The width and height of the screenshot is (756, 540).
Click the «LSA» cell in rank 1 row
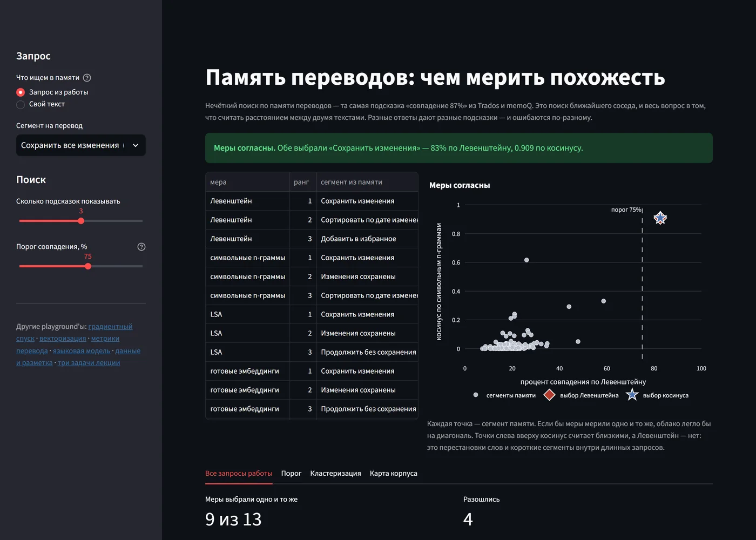247,314
